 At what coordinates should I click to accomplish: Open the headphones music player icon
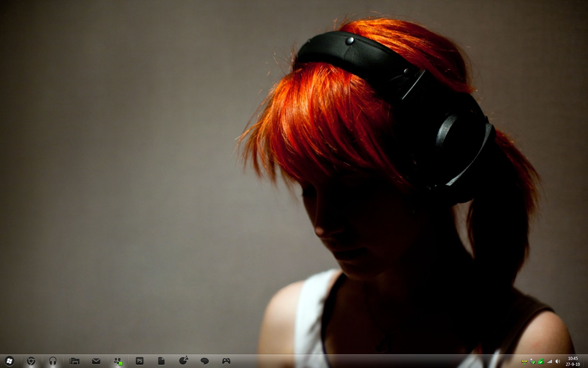(53, 361)
